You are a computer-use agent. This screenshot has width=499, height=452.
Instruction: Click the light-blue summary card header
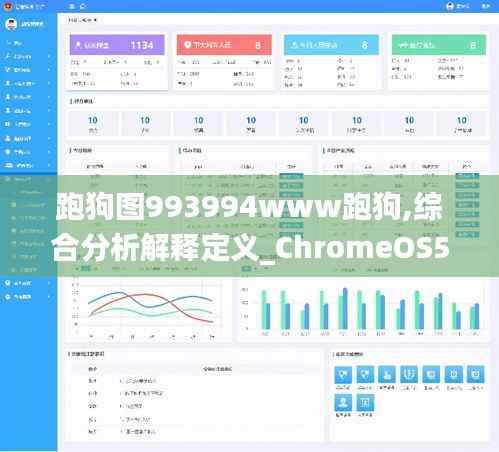point(331,45)
